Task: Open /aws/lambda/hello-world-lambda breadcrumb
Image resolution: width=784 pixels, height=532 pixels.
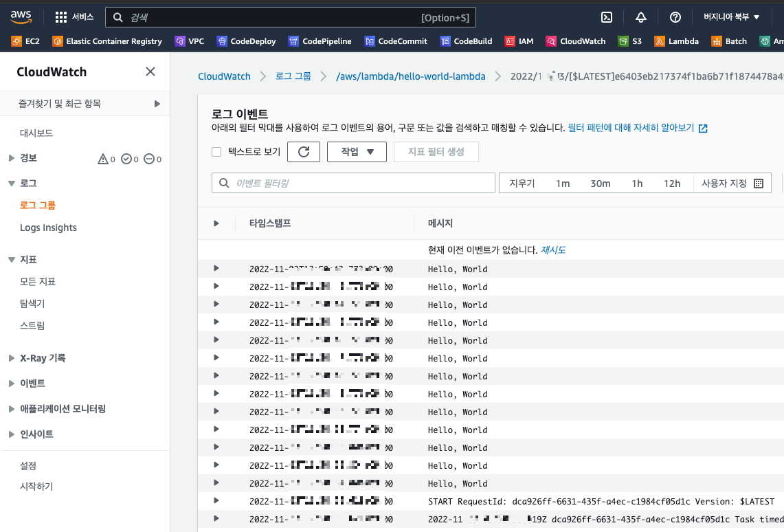Action: click(410, 76)
